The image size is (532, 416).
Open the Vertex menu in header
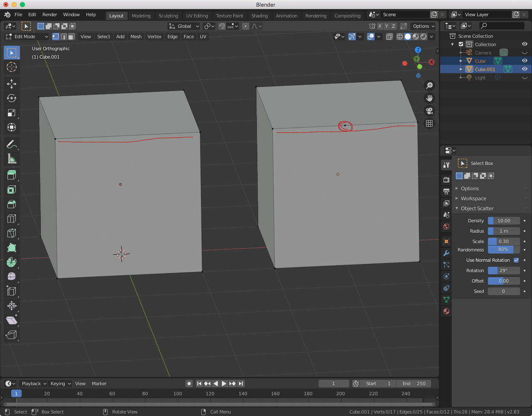tap(154, 37)
